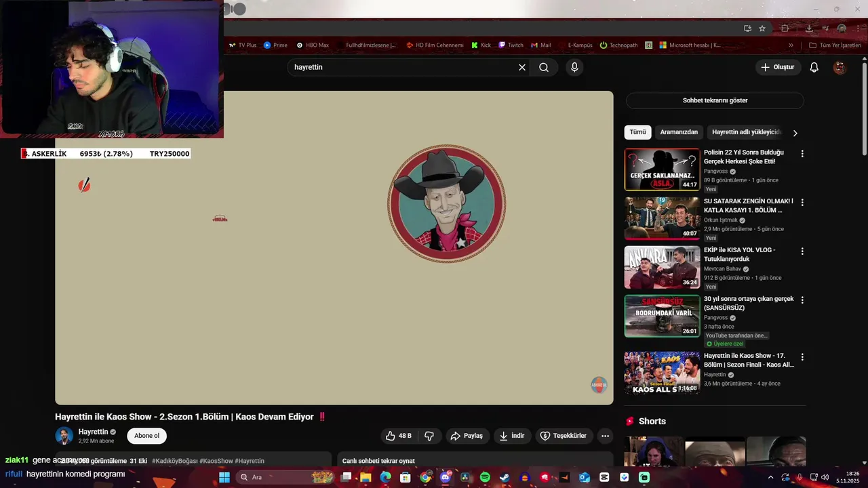Viewport: 868px width, 488px height.
Task: Bookmark this page with the star
Action: click(x=762, y=28)
